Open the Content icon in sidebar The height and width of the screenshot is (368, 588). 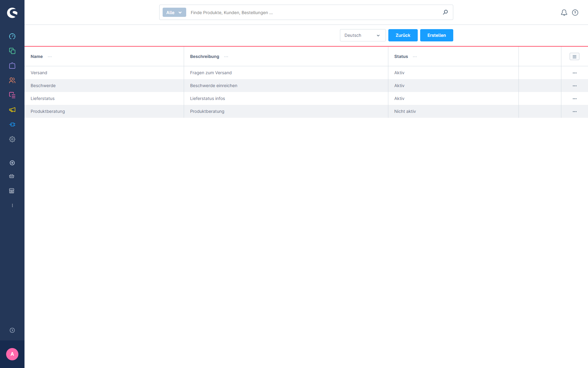[x=12, y=95]
